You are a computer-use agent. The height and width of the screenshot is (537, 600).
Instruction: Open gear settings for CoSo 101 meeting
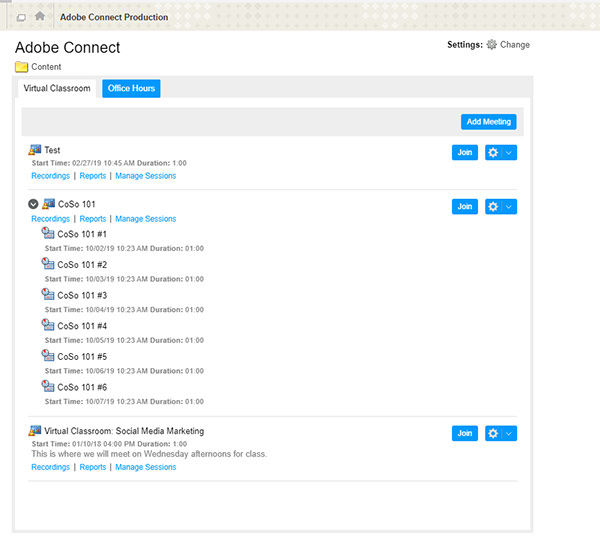pos(493,207)
